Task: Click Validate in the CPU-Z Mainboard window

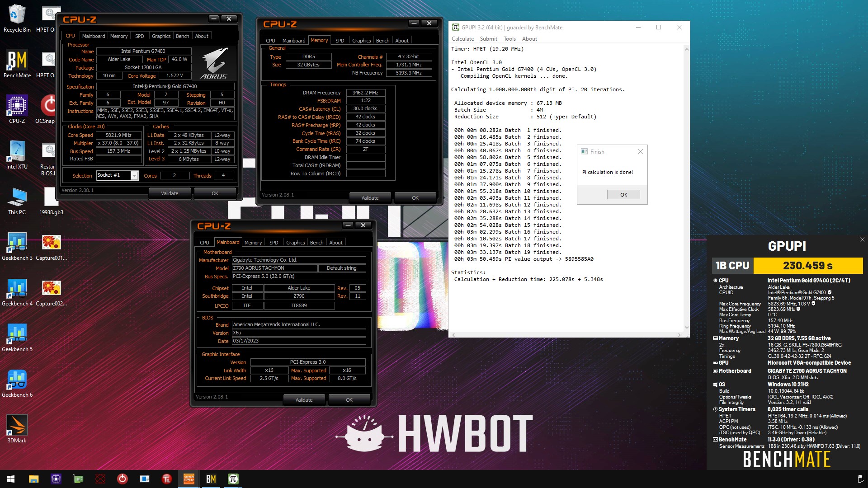Action: tap(304, 400)
